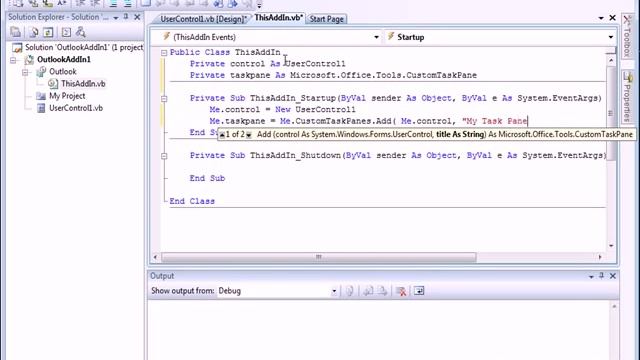Image resolution: width=640 pixels, height=360 pixels.
Task: Collapse the OutlookAddIn1 project node
Action: click(13, 60)
